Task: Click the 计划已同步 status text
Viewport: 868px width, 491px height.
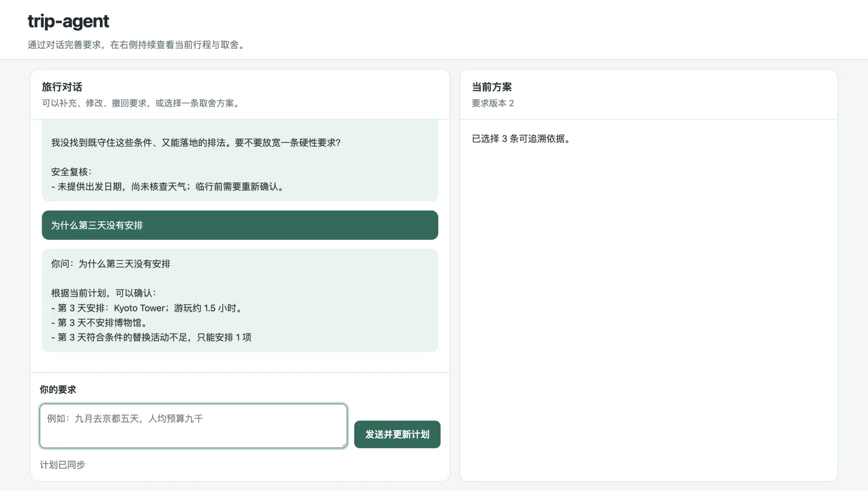Action: pos(62,465)
